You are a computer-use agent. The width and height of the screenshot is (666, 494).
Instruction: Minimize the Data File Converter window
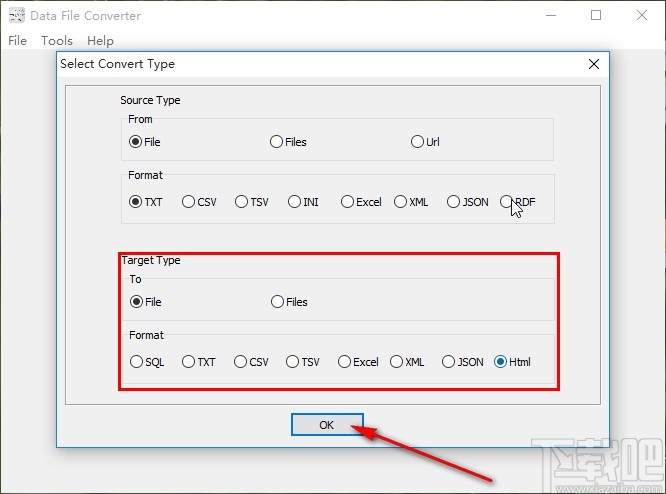tap(551, 16)
